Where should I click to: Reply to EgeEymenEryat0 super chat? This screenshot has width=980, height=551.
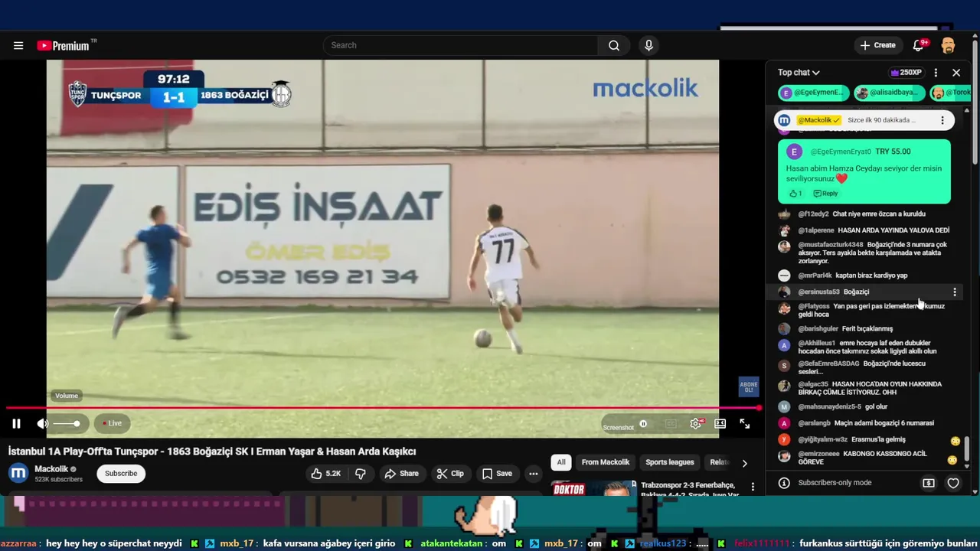pos(825,194)
